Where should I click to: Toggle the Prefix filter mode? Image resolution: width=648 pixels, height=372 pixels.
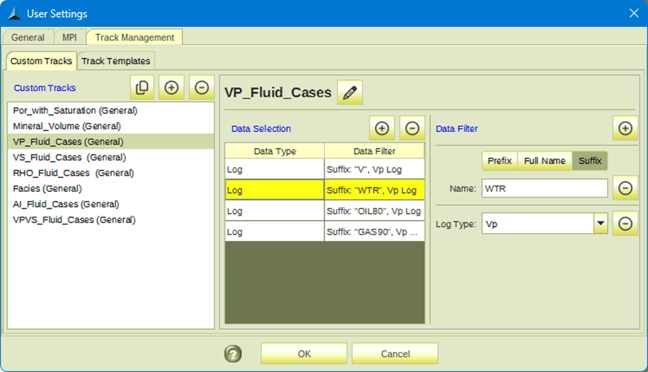[499, 161]
